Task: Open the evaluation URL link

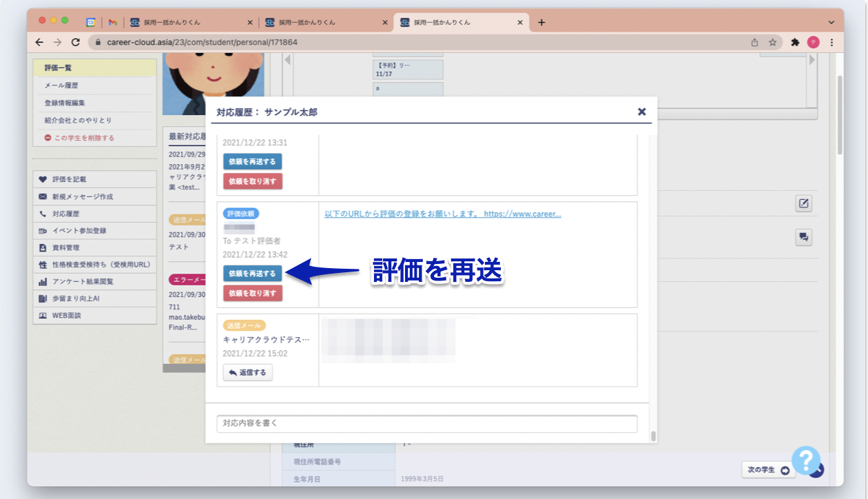Action: click(442, 214)
